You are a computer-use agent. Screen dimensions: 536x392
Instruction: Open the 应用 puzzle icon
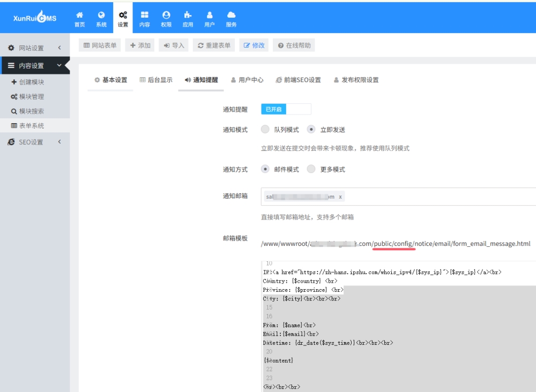click(x=188, y=14)
